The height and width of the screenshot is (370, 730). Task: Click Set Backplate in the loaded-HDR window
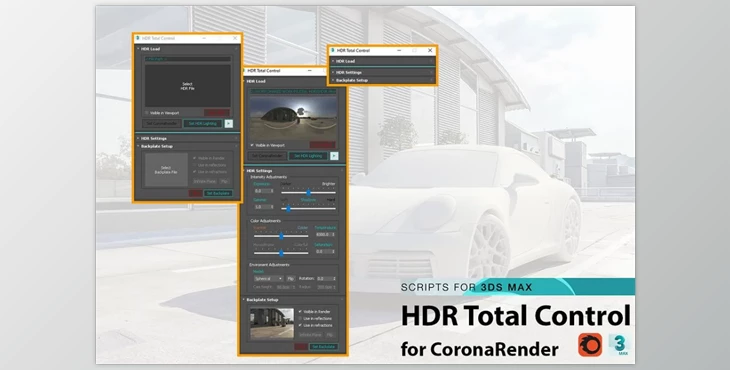324,347
